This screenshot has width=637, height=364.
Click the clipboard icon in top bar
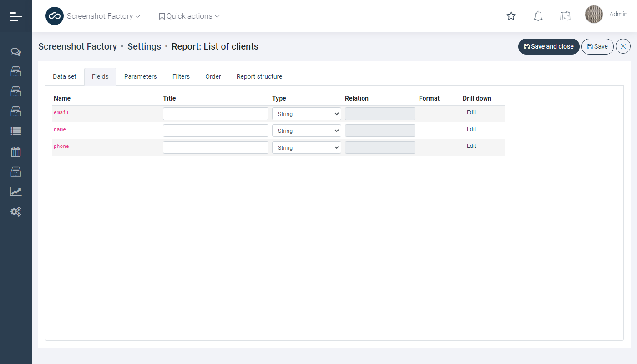(565, 16)
